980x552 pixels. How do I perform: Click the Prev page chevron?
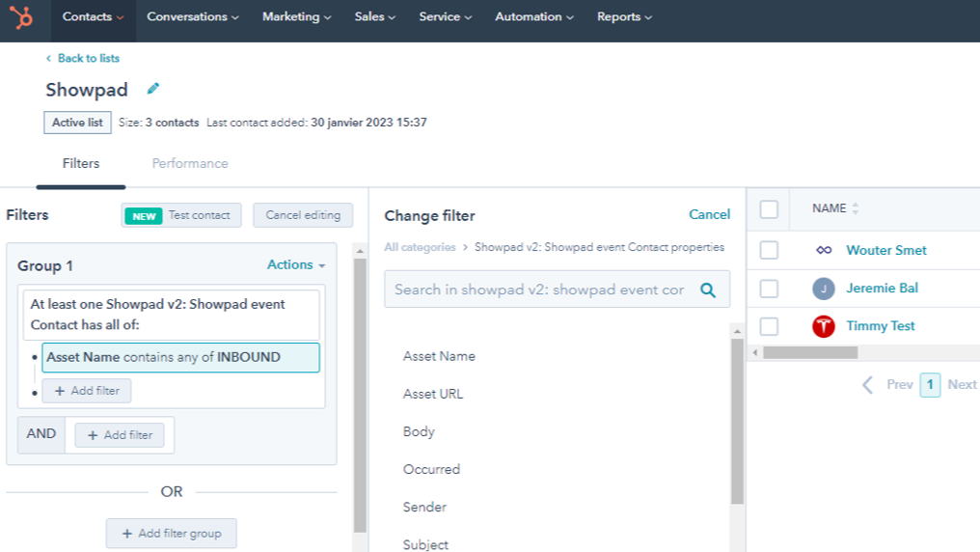tap(867, 384)
